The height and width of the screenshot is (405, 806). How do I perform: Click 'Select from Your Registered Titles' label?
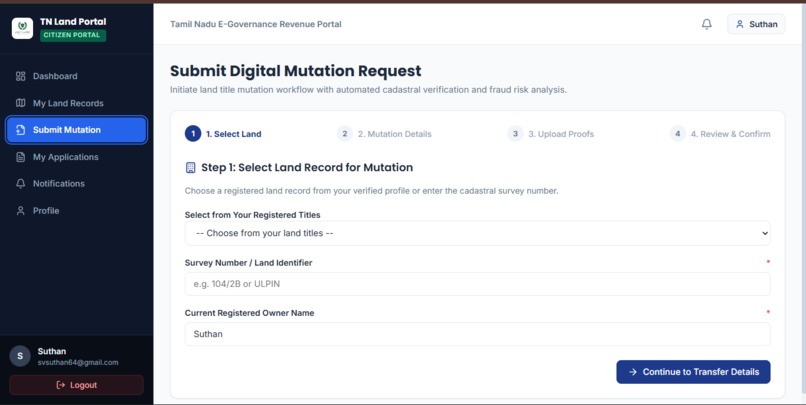click(252, 215)
